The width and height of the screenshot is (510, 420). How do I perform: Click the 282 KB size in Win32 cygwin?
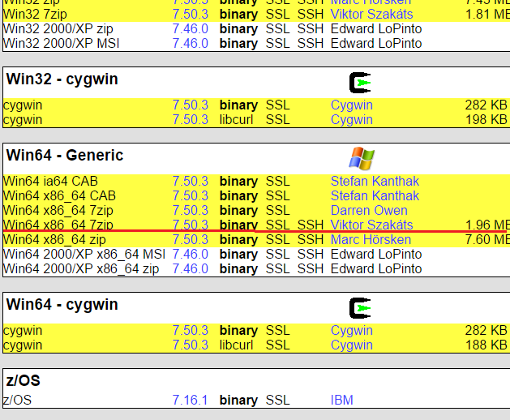[486, 105]
